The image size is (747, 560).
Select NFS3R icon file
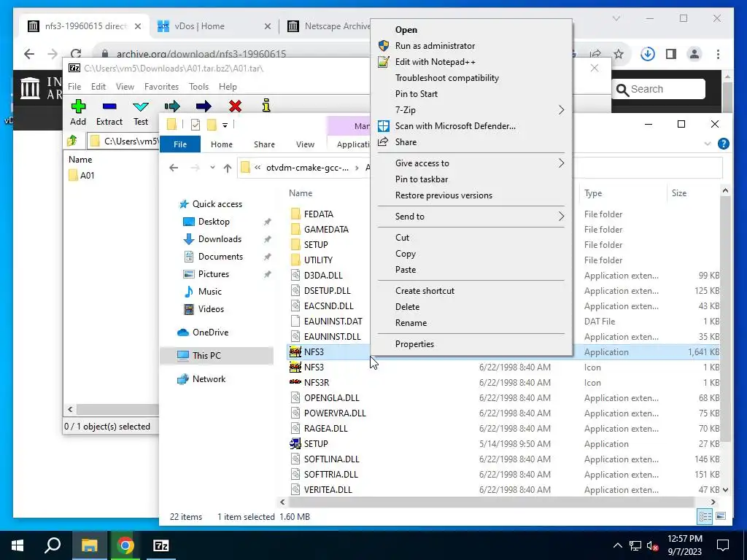[x=317, y=382]
